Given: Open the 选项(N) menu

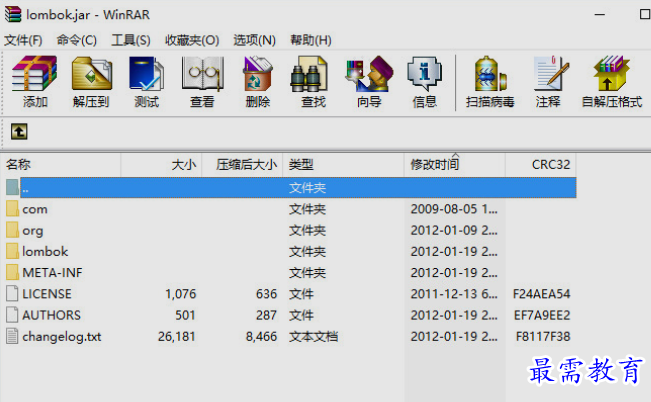Looking at the screenshot, I should click(255, 40).
